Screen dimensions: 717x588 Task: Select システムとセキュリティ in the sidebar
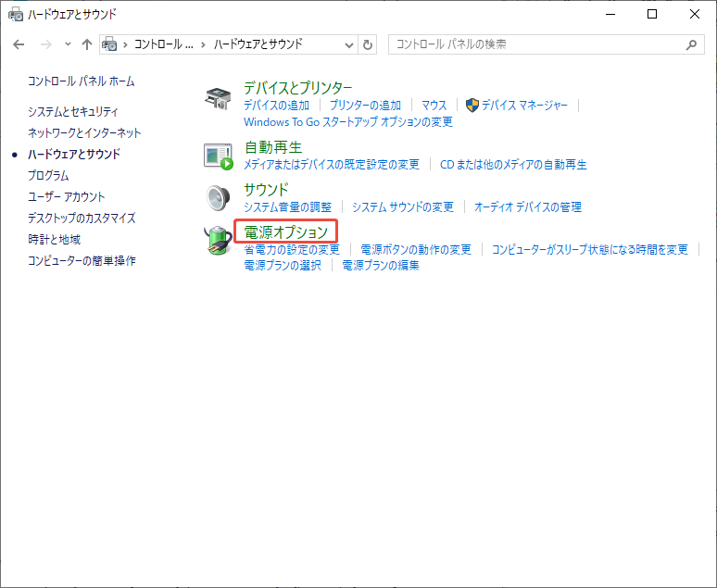[x=73, y=111]
